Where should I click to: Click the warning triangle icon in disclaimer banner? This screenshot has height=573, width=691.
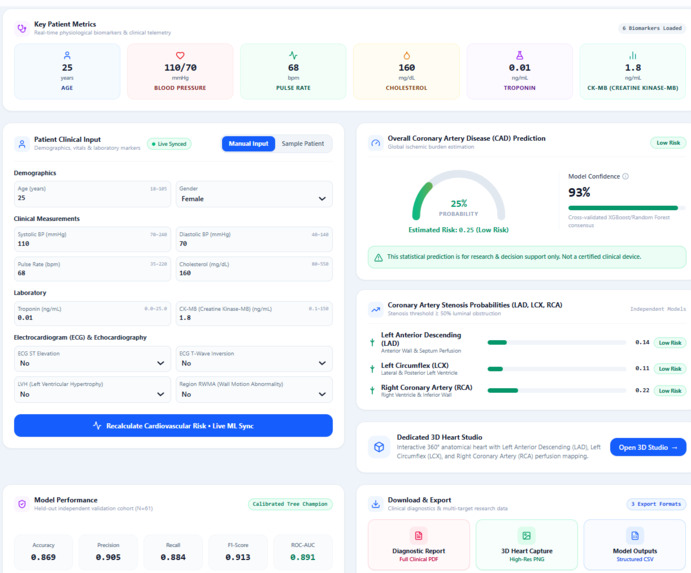point(378,257)
